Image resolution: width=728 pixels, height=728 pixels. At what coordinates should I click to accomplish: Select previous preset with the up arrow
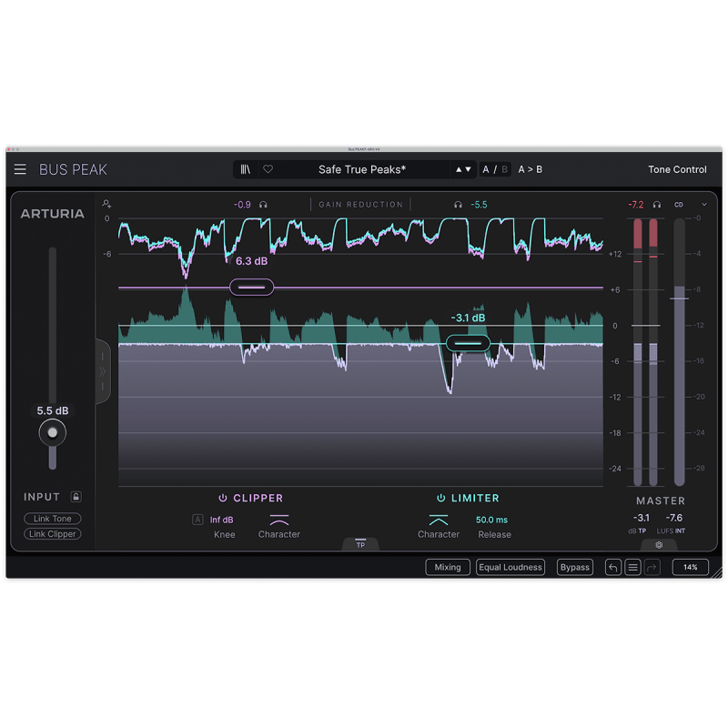(x=459, y=169)
